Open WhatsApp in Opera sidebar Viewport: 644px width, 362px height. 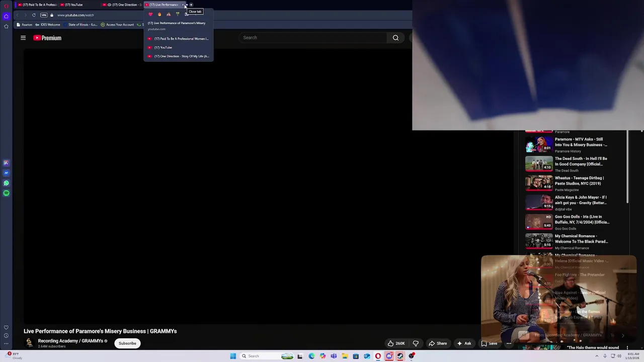click(6, 183)
